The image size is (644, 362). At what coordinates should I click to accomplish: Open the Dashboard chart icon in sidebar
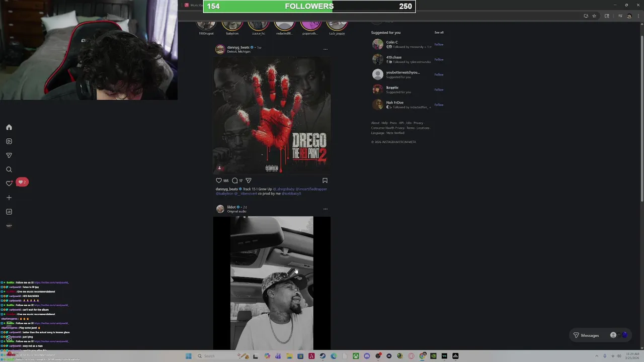click(x=9, y=212)
